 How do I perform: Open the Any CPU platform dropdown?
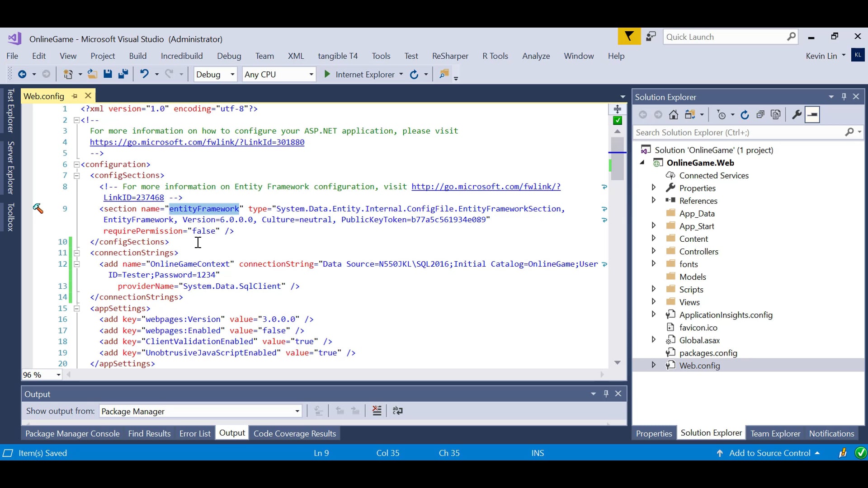pos(311,74)
